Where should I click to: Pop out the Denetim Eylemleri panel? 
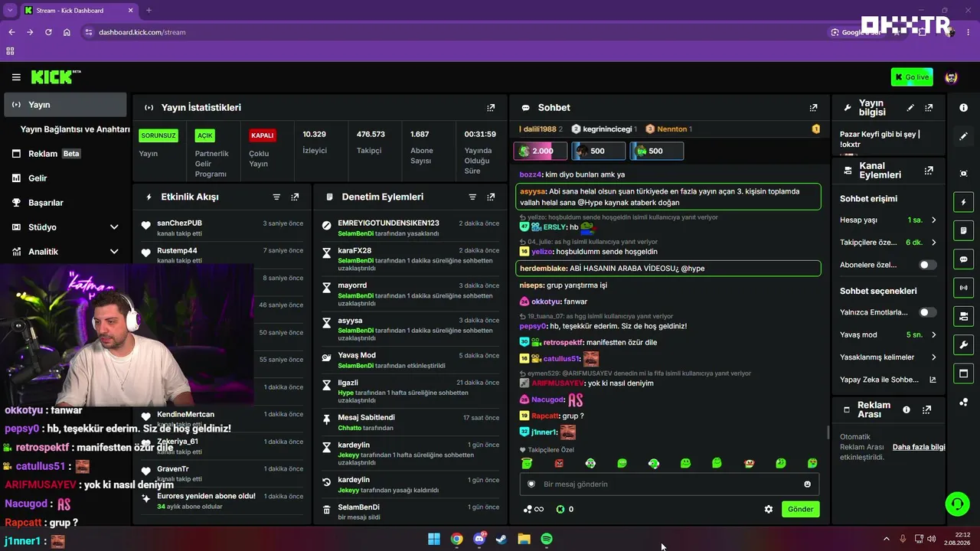click(x=491, y=197)
